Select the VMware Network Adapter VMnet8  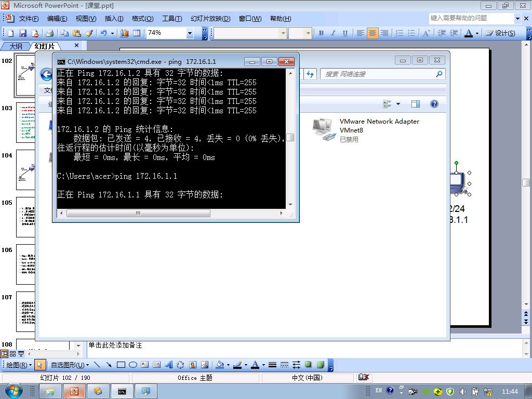pos(366,130)
